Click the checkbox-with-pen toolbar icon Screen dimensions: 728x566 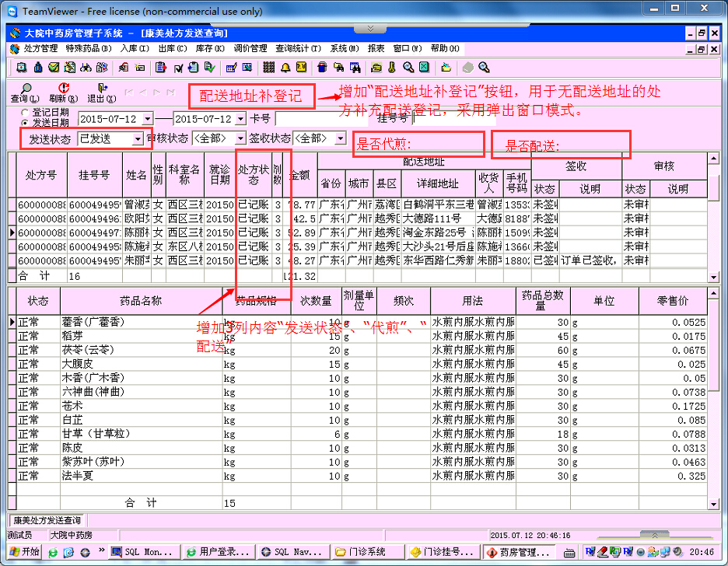coord(178,68)
